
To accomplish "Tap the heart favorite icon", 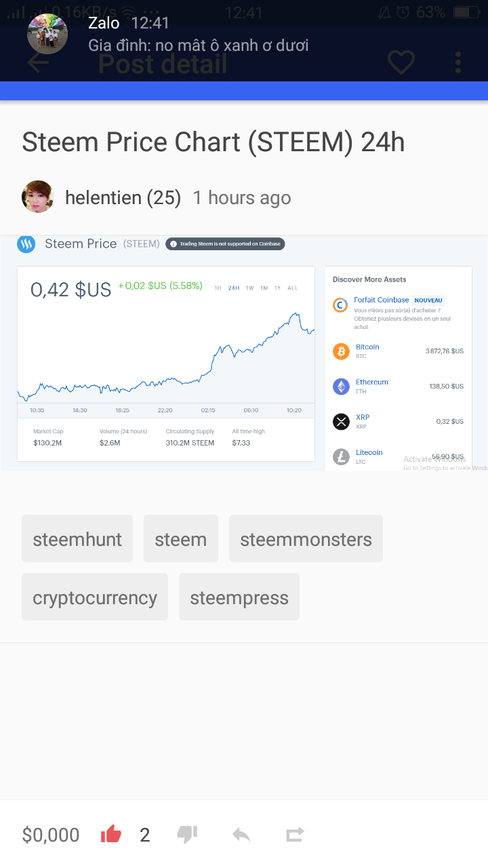I will [x=401, y=62].
